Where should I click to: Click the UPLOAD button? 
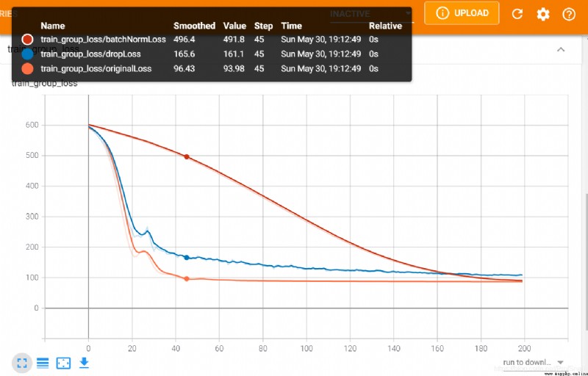[462, 13]
